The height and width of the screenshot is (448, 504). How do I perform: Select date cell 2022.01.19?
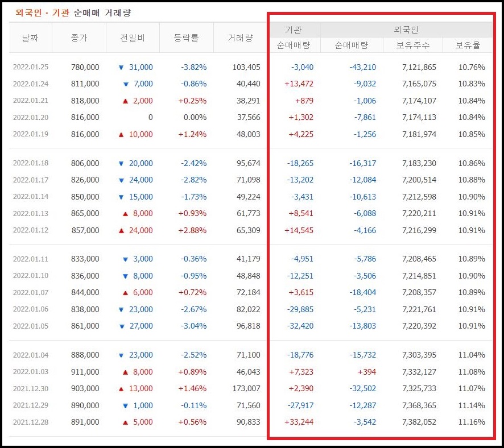31,134
